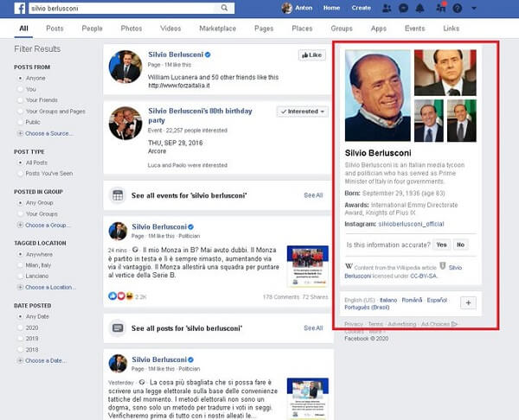Click See All for events

pyautogui.click(x=313, y=195)
